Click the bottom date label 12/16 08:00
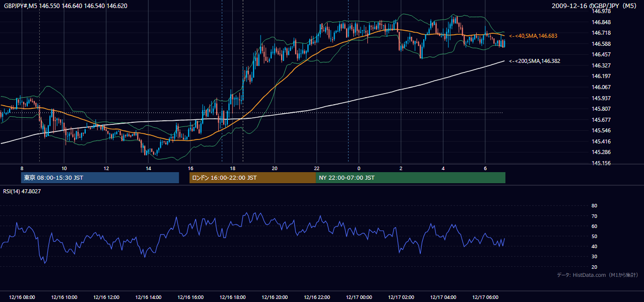This screenshot has height=302, width=644. tap(22, 297)
